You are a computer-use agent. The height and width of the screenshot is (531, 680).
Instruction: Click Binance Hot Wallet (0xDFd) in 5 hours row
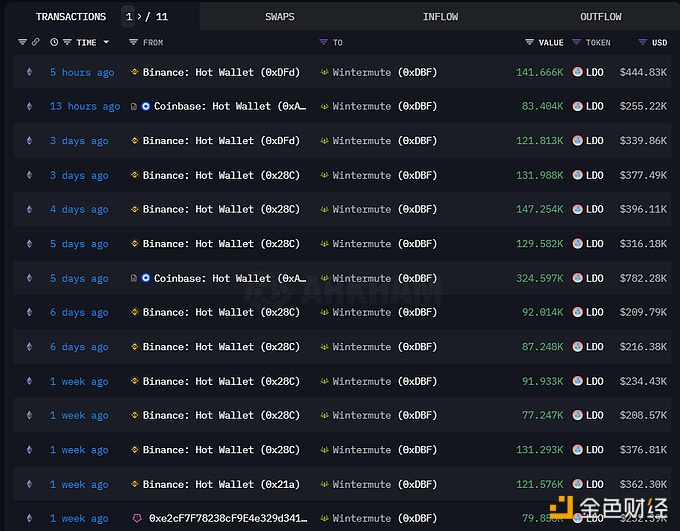click(x=221, y=72)
